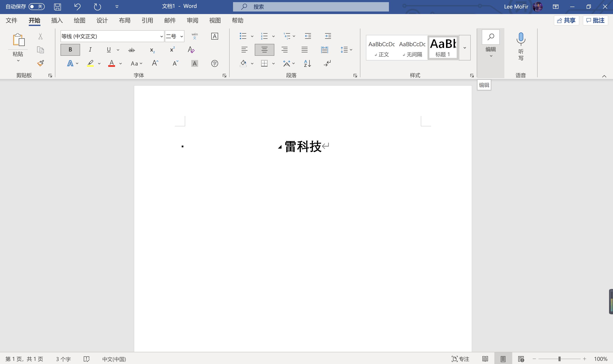This screenshot has width=613, height=364.
Task: Switch to the 插入 (Insert) tab
Action: pyautogui.click(x=57, y=20)
